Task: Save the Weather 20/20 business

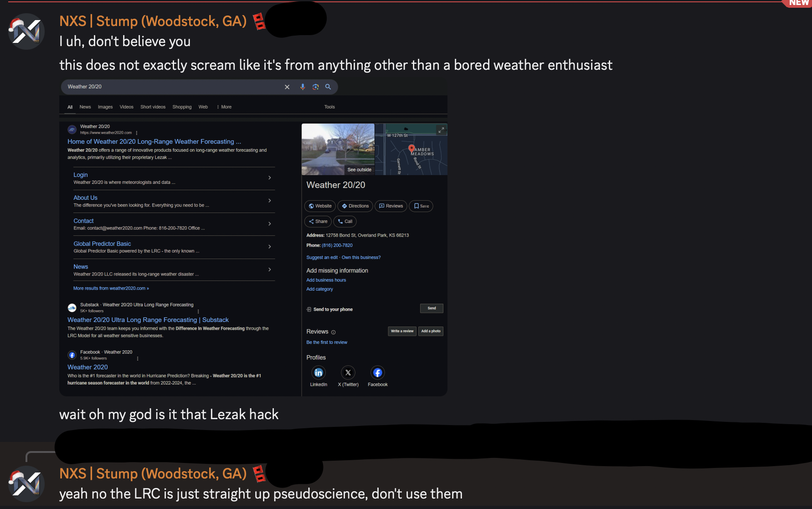Action: [x=421, y=206]
